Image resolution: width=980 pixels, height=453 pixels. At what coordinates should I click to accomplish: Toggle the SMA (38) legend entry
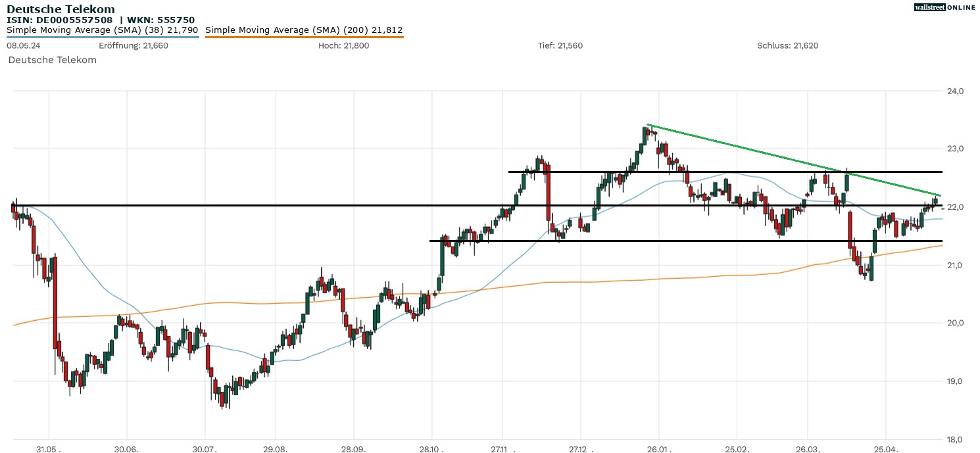[103, 30]
